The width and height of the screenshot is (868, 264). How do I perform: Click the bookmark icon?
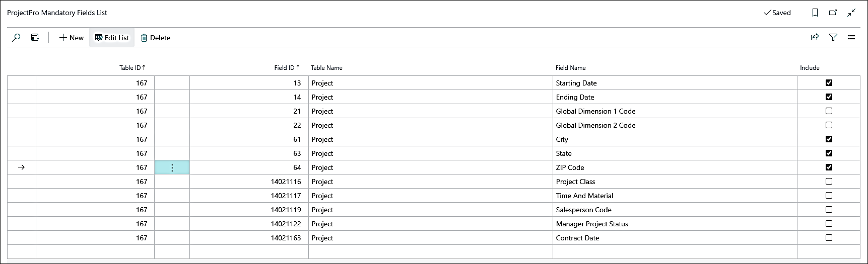[x=815, y=13]
